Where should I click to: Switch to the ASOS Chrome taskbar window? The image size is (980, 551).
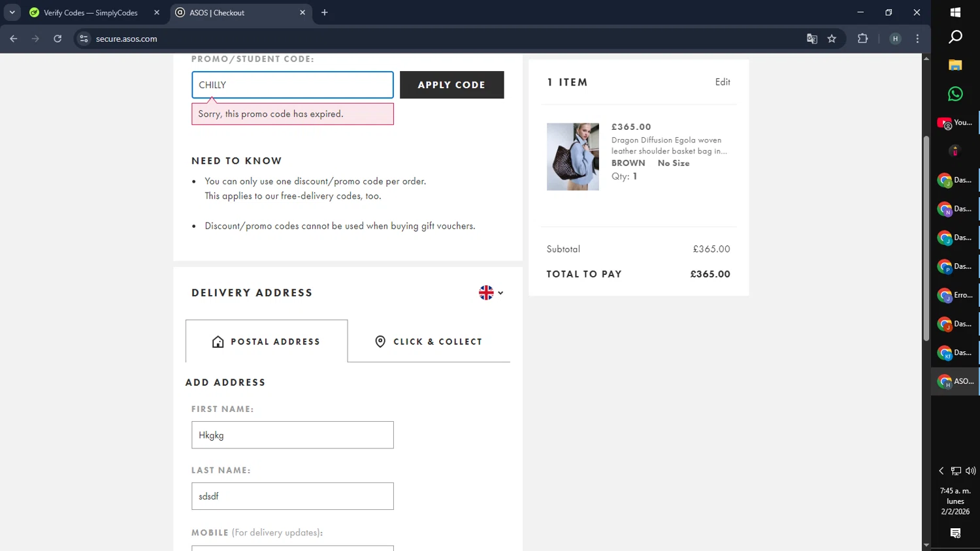[955, 381]
